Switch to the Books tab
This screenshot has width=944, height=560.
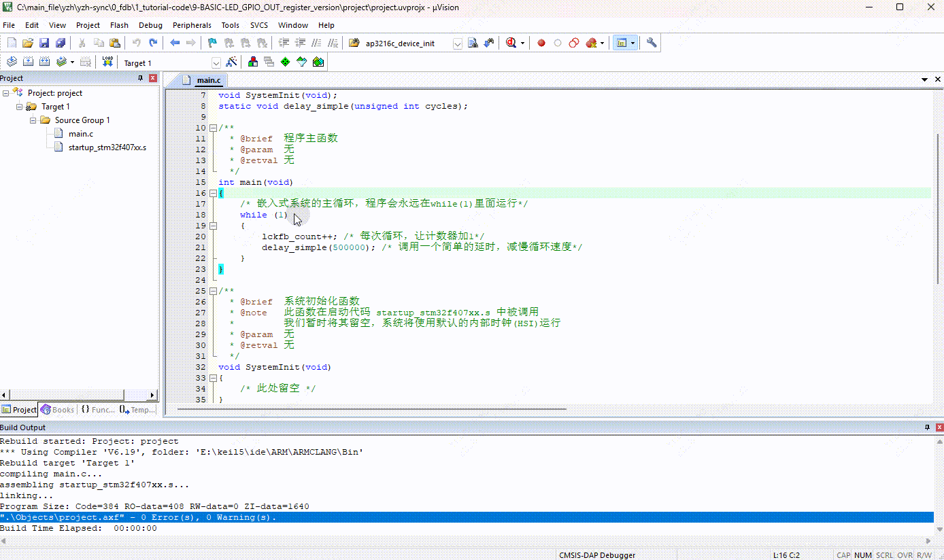58,410
